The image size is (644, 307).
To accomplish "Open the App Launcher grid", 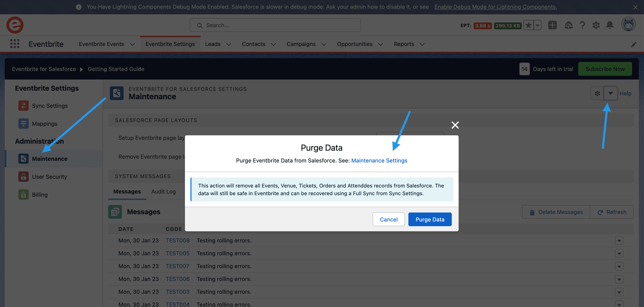I will pos(15,44).
